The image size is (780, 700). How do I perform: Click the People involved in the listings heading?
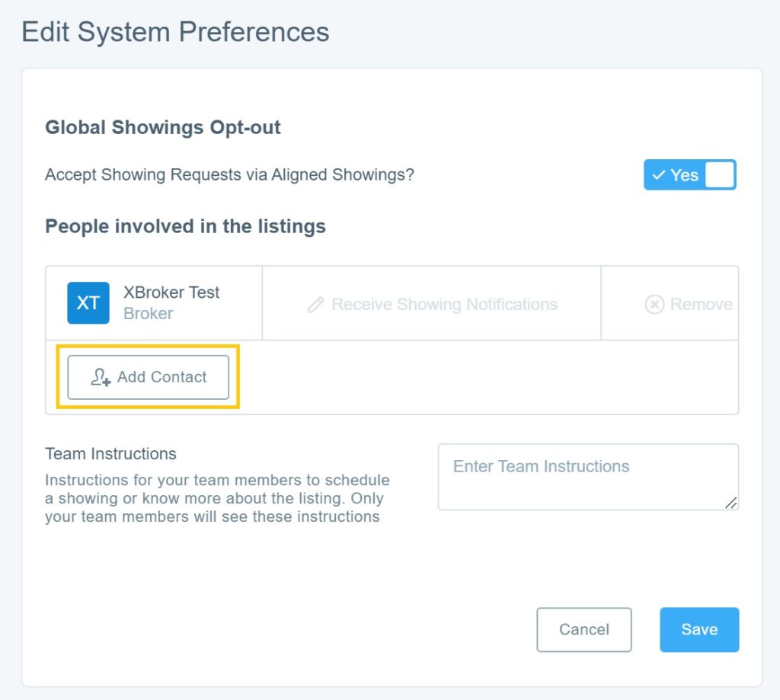pyautogui.click(x=185, y=226)
